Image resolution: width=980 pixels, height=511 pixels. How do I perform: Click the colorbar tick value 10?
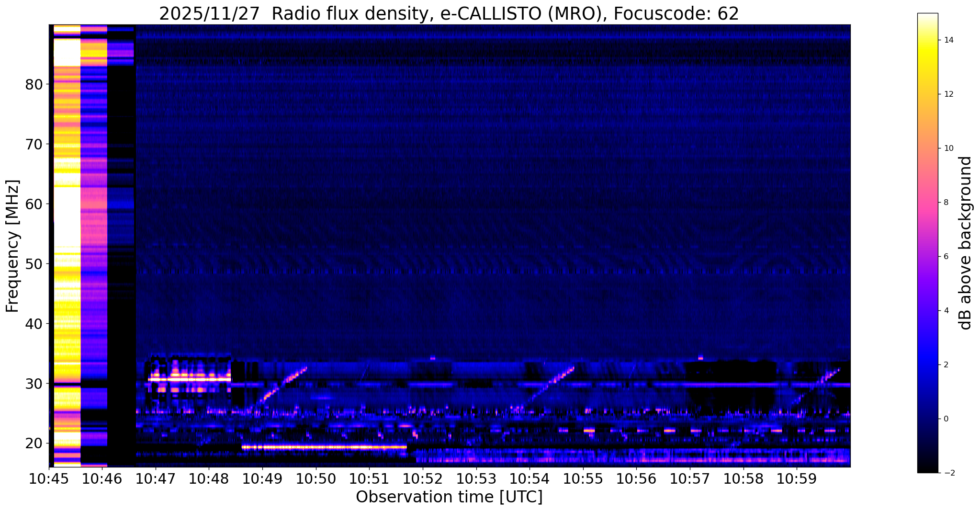pyautogui.click(x=948, y=148)
